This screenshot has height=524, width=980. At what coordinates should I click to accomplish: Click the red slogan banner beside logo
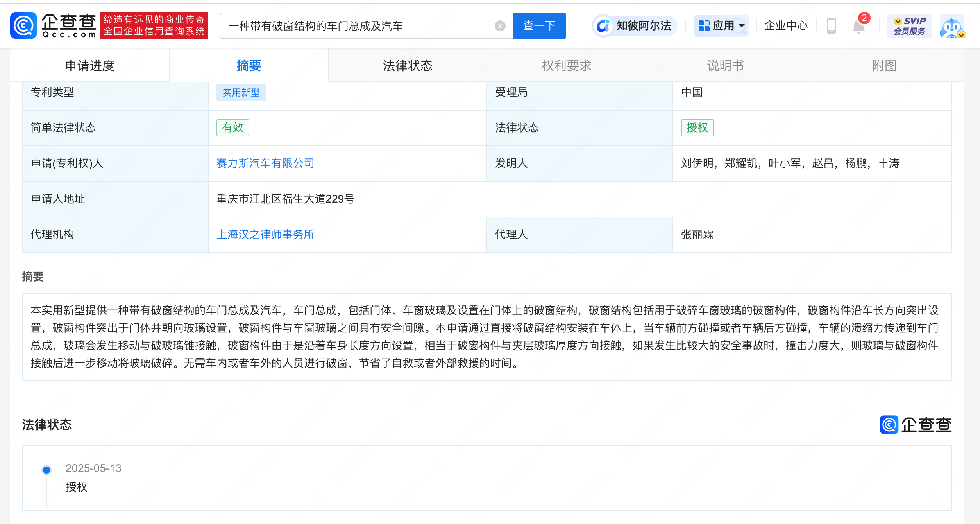coord(154,25)
